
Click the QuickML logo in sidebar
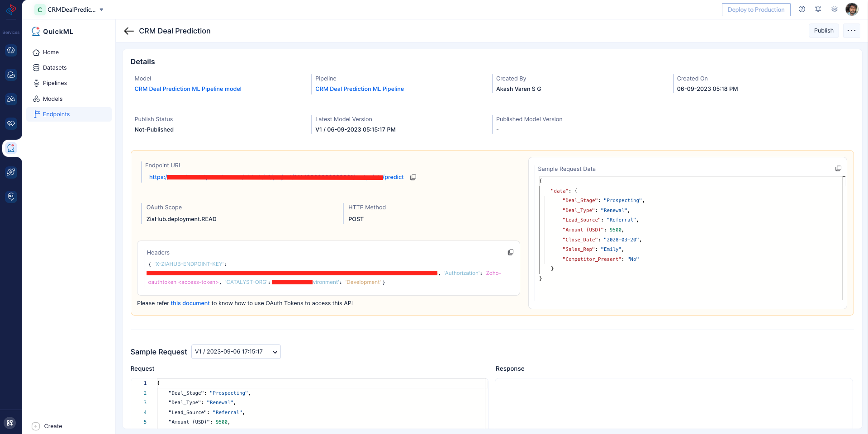[x=36, y=31]
